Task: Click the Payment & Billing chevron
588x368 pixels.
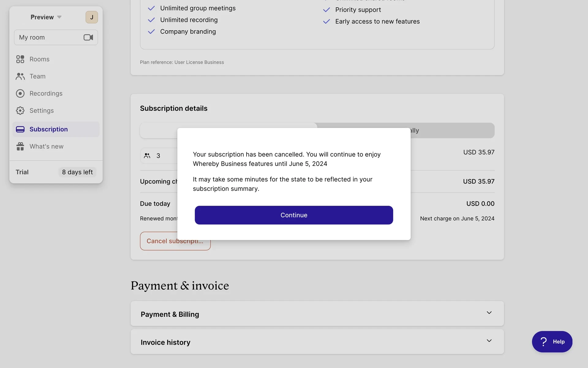Action: (489, 313)
